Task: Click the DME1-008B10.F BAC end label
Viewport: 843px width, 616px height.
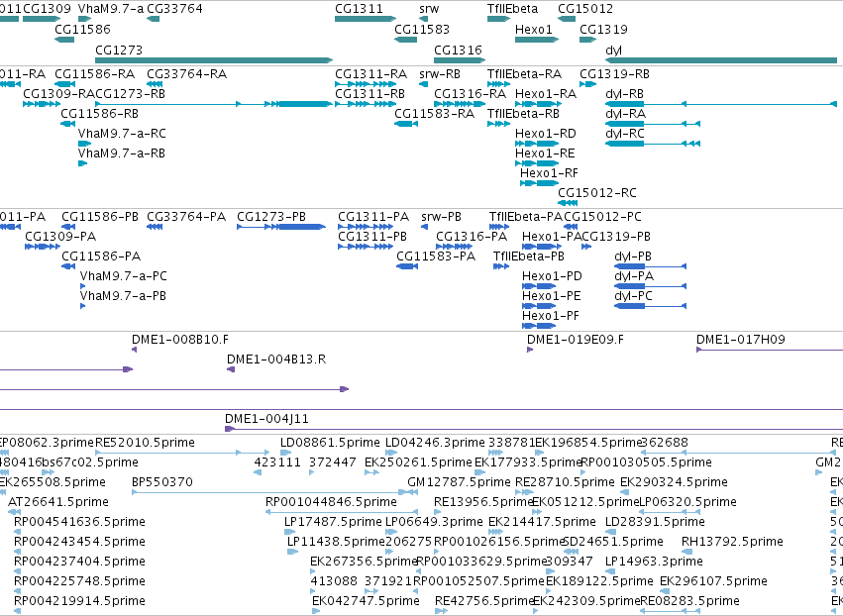Action: pos(180,340)
